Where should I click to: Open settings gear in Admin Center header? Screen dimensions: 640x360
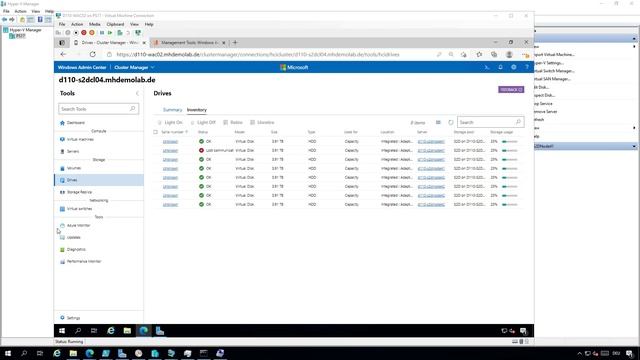513,67
